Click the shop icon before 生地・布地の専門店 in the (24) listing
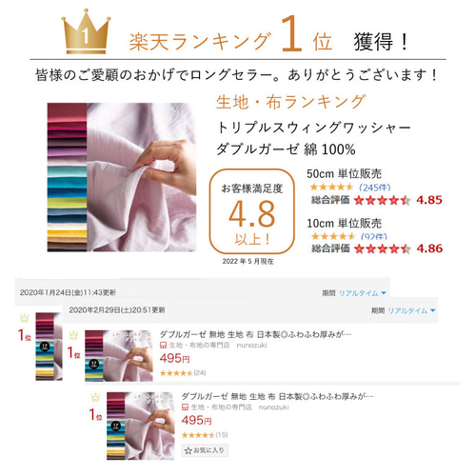This screenshot has width=476, height=476. 163,346
